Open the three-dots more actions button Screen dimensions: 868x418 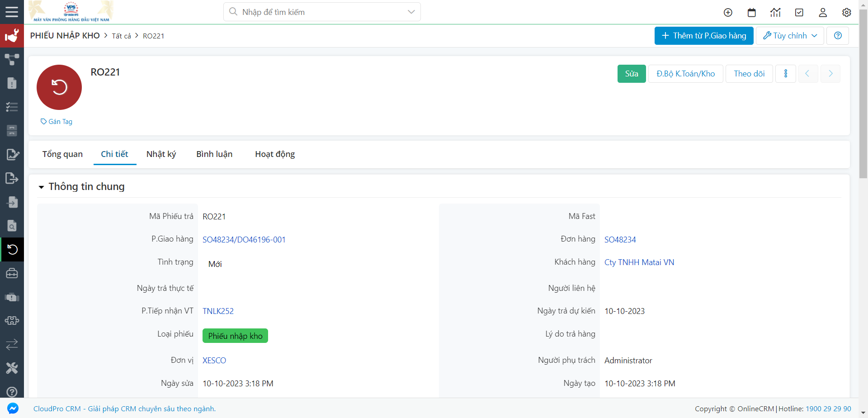786,74
